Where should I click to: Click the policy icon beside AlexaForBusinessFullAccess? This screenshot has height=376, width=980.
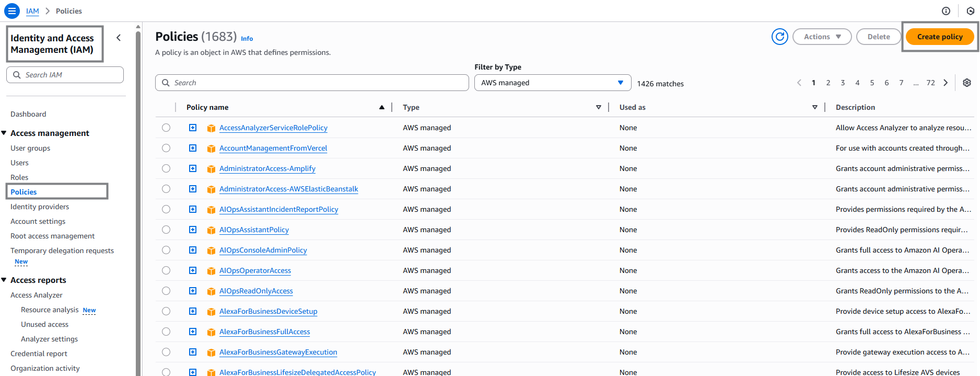[211, 332]
